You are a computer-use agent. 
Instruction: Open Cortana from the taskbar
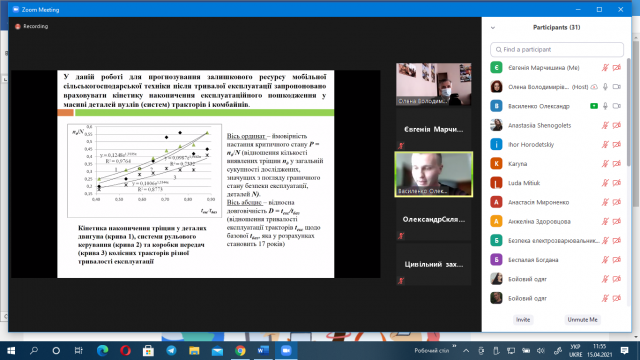56,351
